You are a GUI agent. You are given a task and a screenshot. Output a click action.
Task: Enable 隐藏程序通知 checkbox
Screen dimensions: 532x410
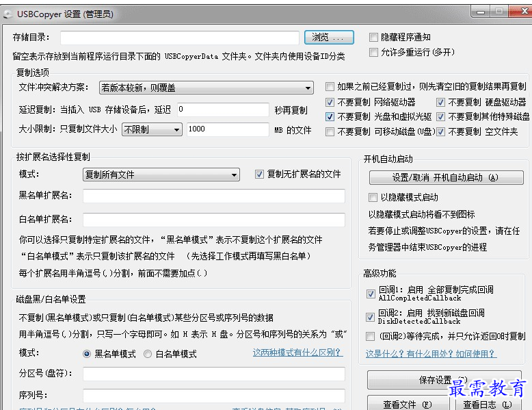pos(373,38)
